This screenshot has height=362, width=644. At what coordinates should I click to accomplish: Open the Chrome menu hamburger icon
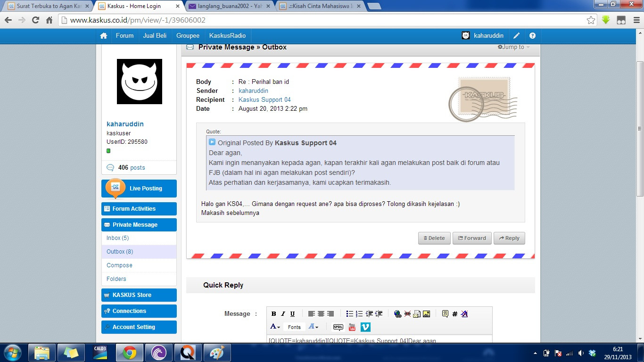pyautogui.click(x=636, y=20)
